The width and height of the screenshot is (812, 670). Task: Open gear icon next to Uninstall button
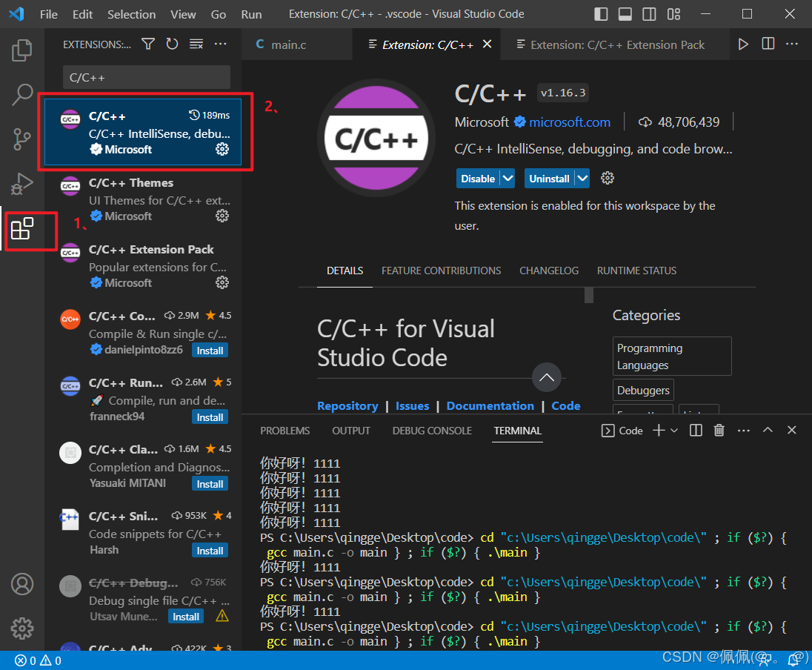pos(607,179)
